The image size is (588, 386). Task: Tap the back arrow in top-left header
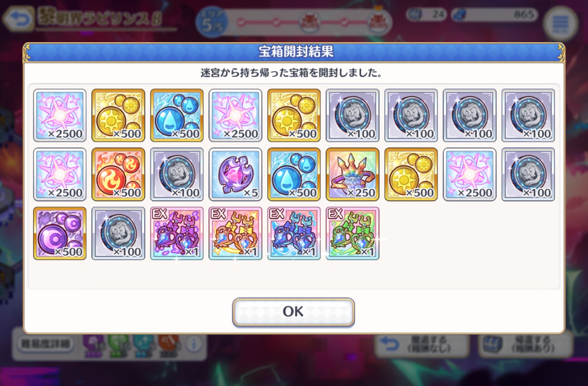(x=18, y=19)
